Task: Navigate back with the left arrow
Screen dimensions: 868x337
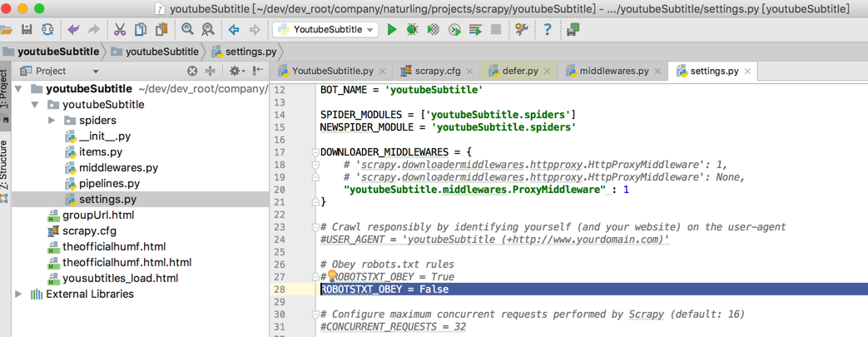Action: click(234, 30)
